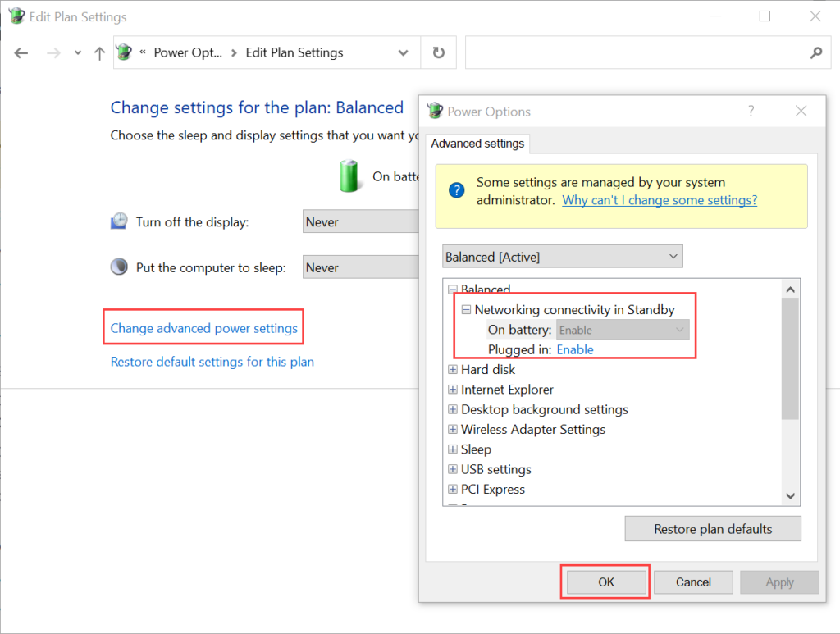Viewport: 840px width, 634px height.
Task: Click Change advanced power settings link
Action: click(204, 328)
